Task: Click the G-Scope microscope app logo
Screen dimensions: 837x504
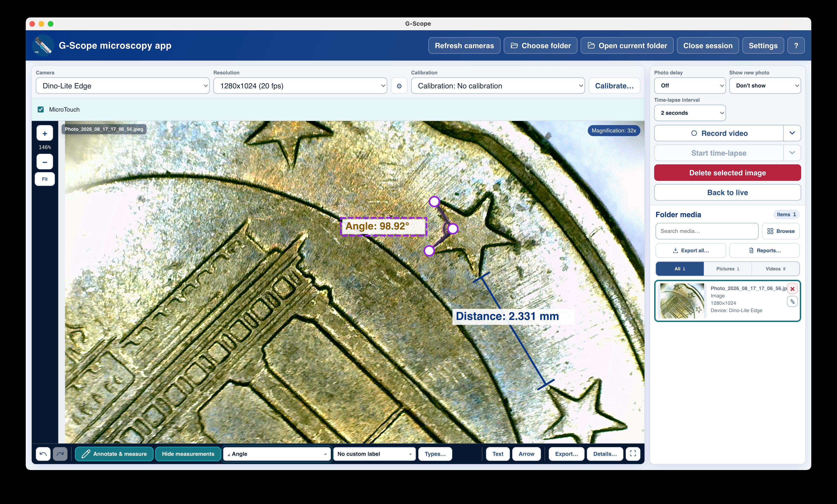Action: coord(43,45)
